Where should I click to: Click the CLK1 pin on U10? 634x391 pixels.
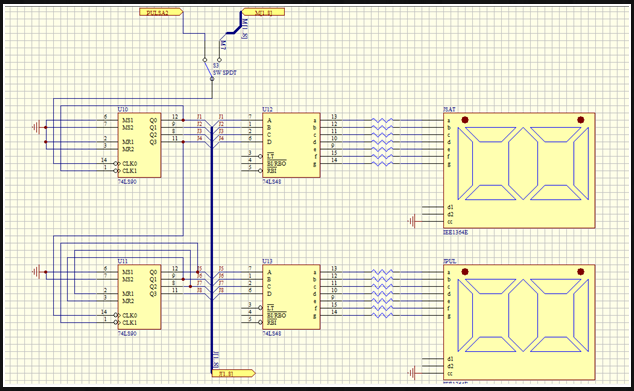point(129,171)
